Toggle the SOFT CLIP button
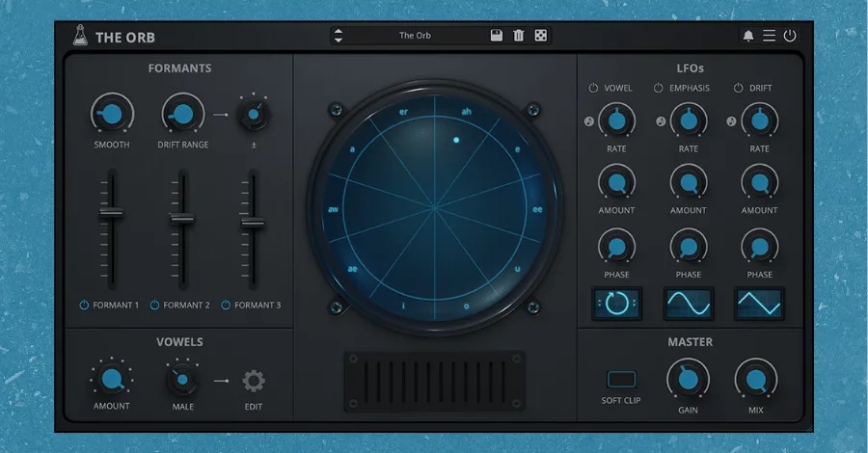Viewport: 868px width, 453px height. [621, 380]
